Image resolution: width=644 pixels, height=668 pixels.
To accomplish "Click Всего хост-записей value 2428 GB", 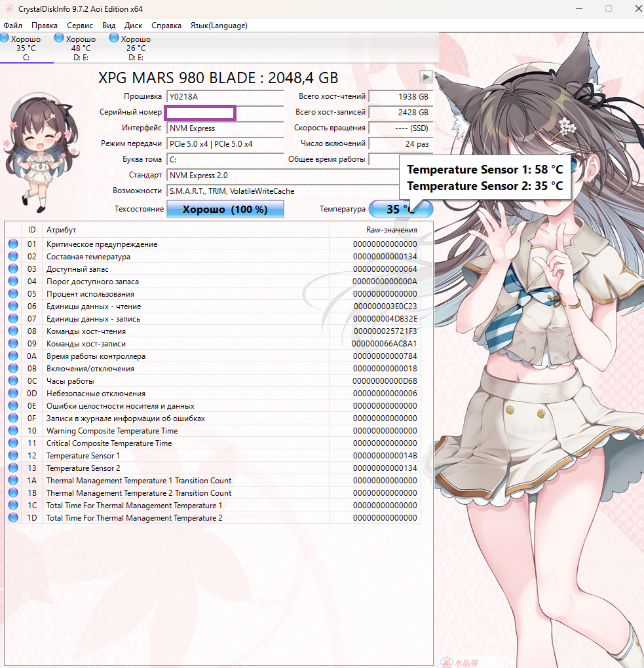I will pos(401,113).
